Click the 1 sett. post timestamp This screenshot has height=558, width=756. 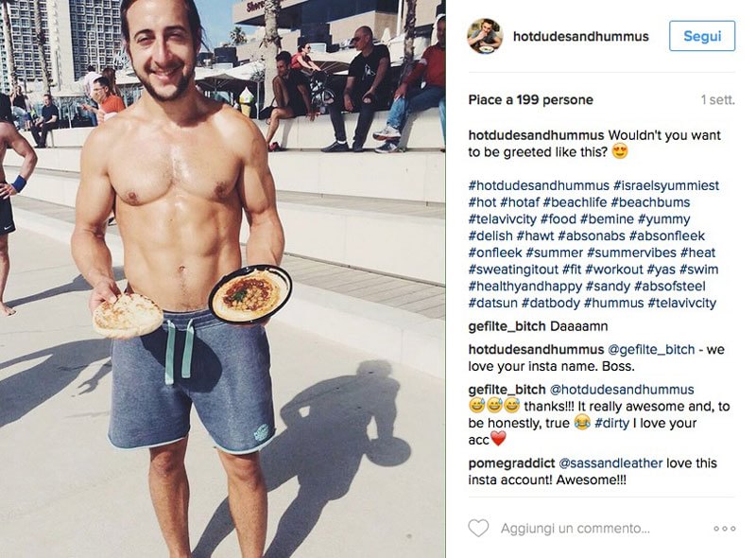coord(718,100)
